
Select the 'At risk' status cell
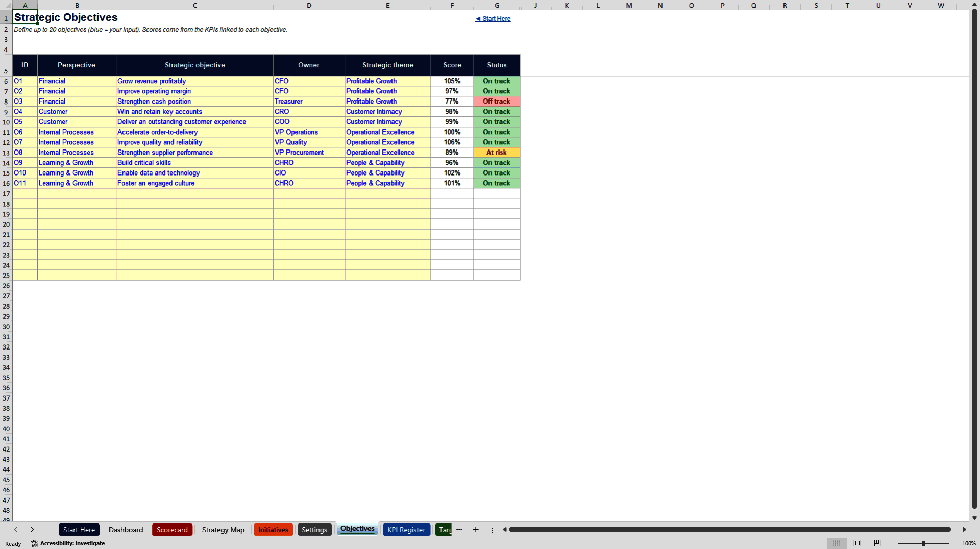(497, 153)
